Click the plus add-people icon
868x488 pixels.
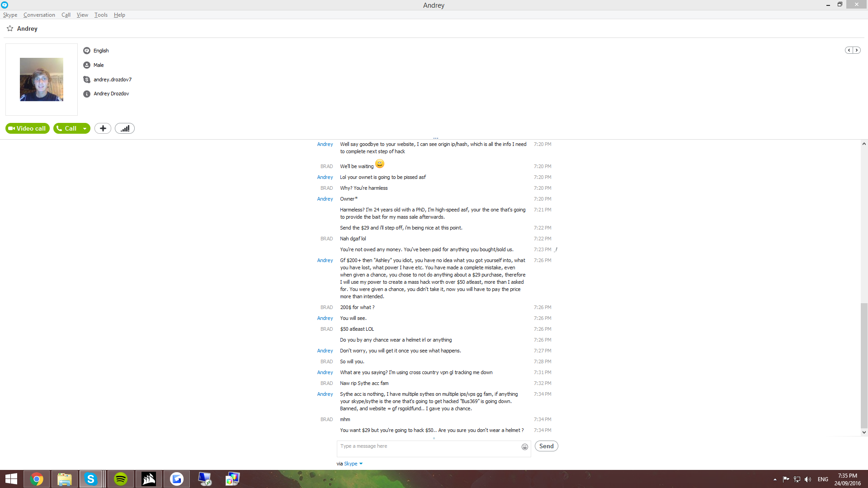(x=103, y=128)
